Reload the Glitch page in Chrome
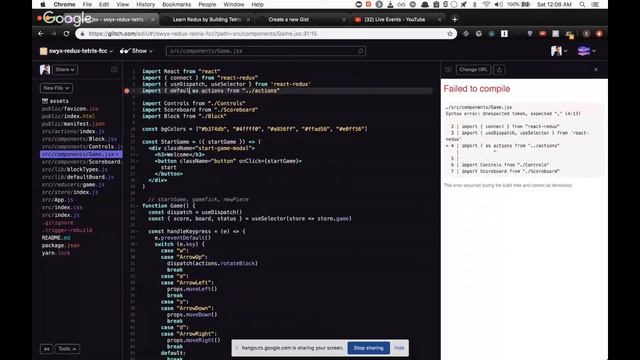 point(66,34)
